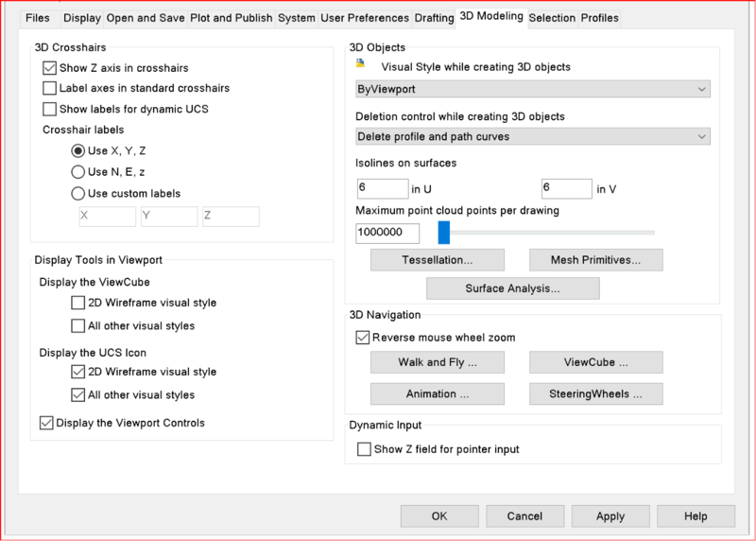
Task: Click the Tessellation... button
Action: [x=438, y=259]
